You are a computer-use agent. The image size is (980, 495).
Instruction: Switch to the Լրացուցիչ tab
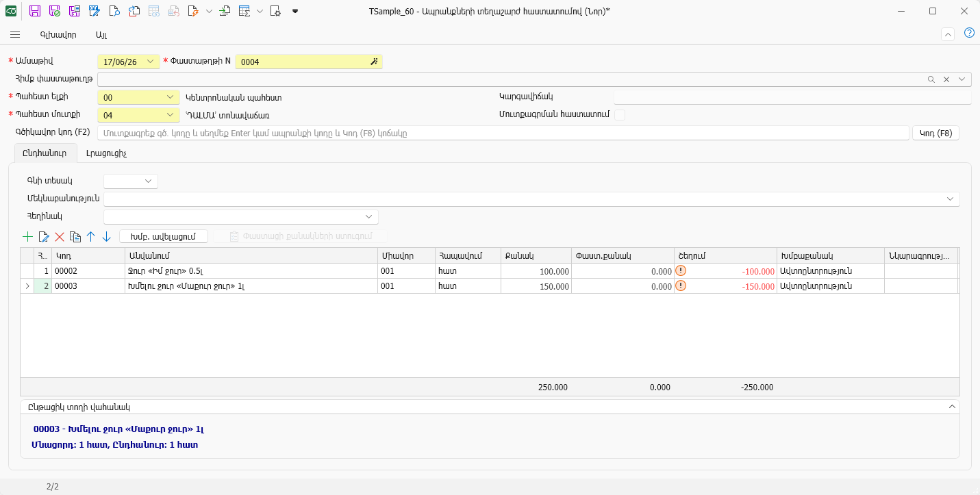(106, 153)
